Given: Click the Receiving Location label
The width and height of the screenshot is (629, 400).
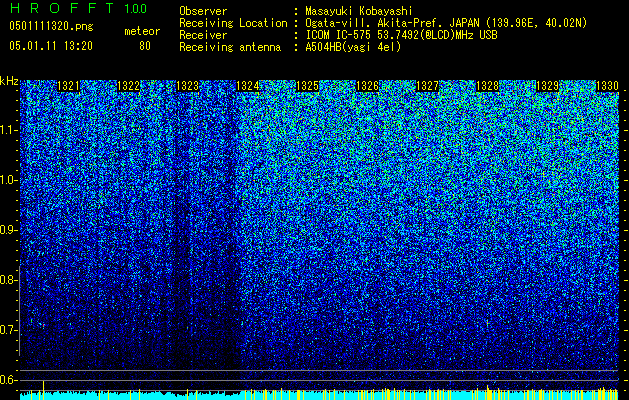Looking at the screenshot, I should coord(233,23).
